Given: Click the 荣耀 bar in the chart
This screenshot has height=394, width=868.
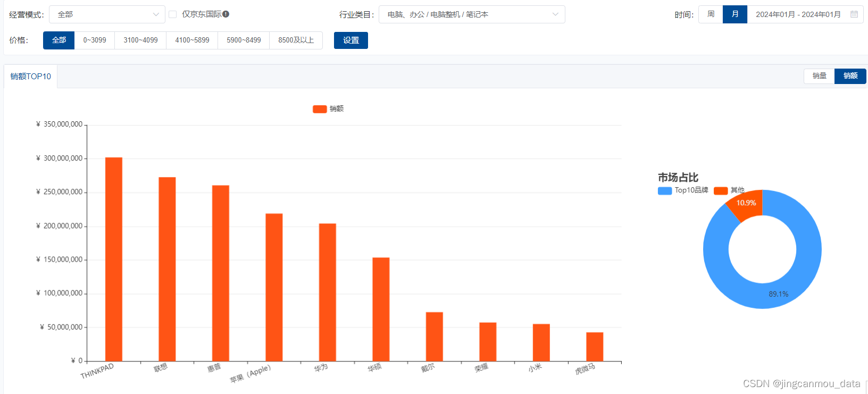Looking at the screenshot, I should pos(488,342).
